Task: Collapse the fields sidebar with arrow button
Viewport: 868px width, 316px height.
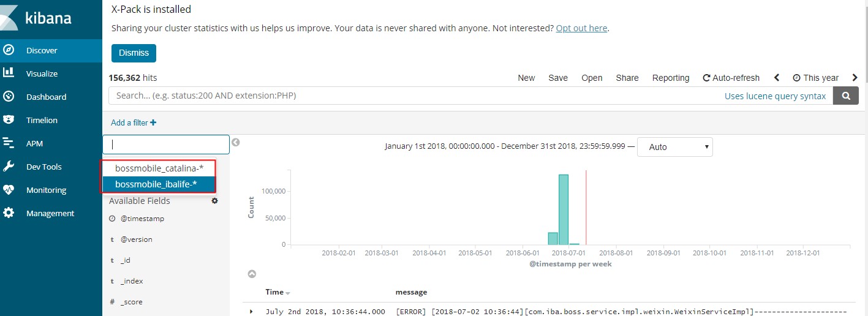Action: tap(235, 143)
